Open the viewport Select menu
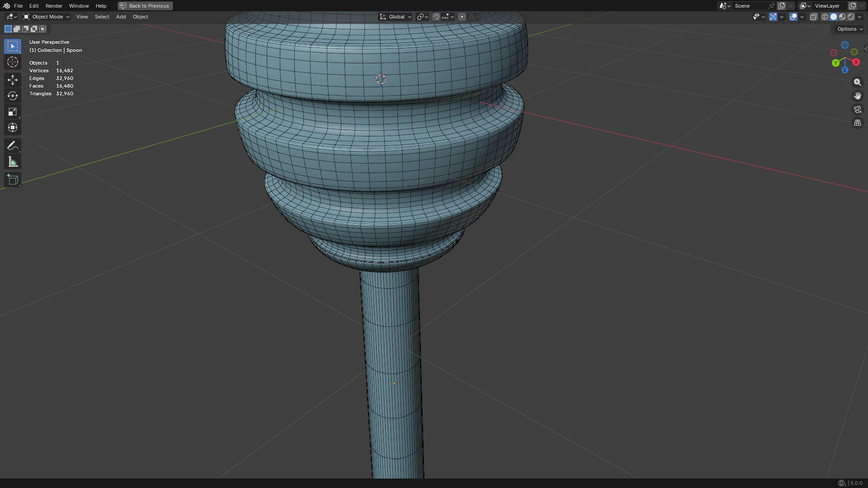The image size is (868, 488). coord(102,17)
